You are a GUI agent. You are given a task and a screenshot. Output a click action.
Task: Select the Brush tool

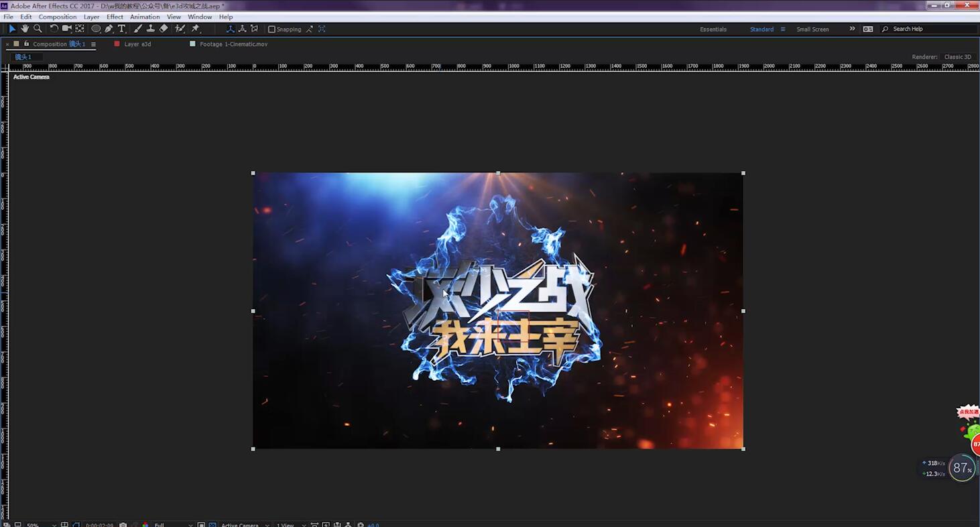pyautogui.click(x=137, y=29)
